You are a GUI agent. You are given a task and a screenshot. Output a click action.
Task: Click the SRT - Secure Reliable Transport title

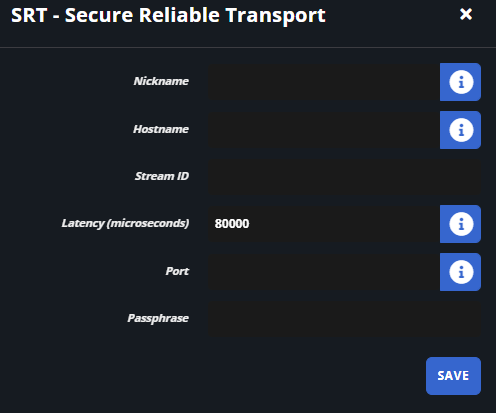[x=168, y=15]
